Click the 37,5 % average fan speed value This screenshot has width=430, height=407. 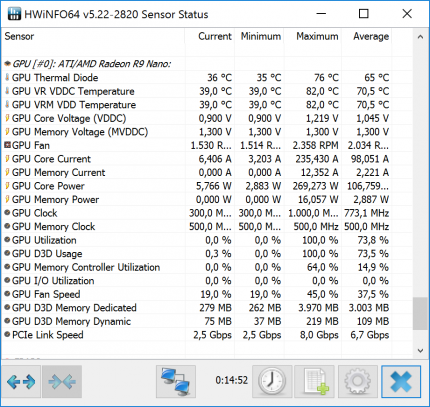(x=373, y=294)
